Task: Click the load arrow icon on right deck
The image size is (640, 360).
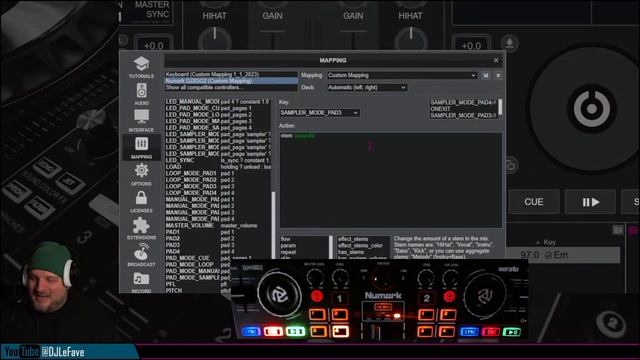Action: point(509,43)
